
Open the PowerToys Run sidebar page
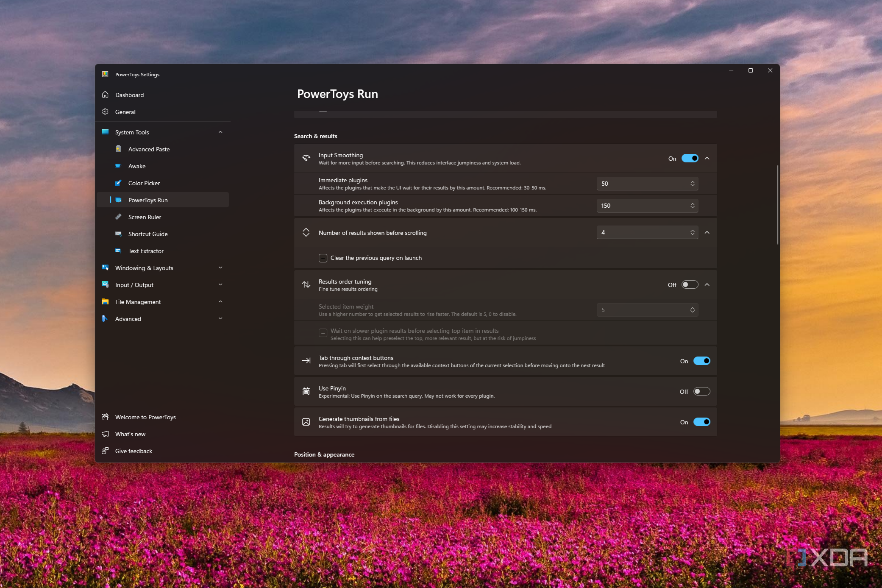pos(163,200)
